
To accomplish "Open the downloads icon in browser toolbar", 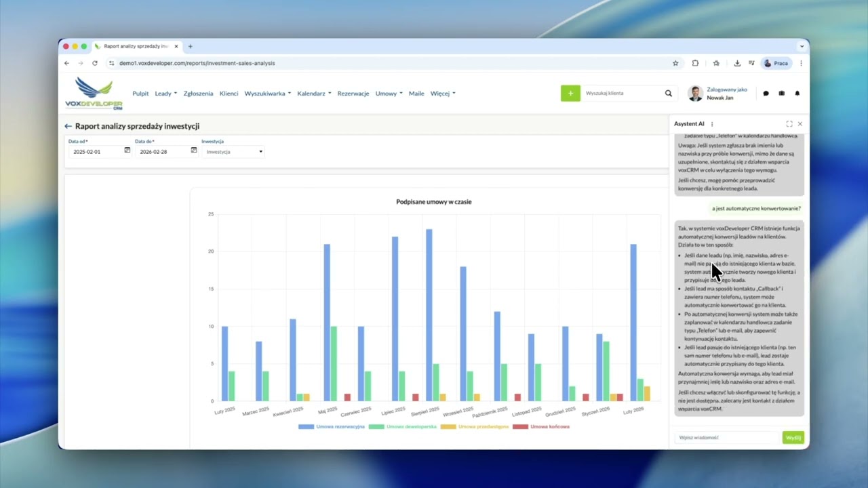I will click(x=737, y=63).
